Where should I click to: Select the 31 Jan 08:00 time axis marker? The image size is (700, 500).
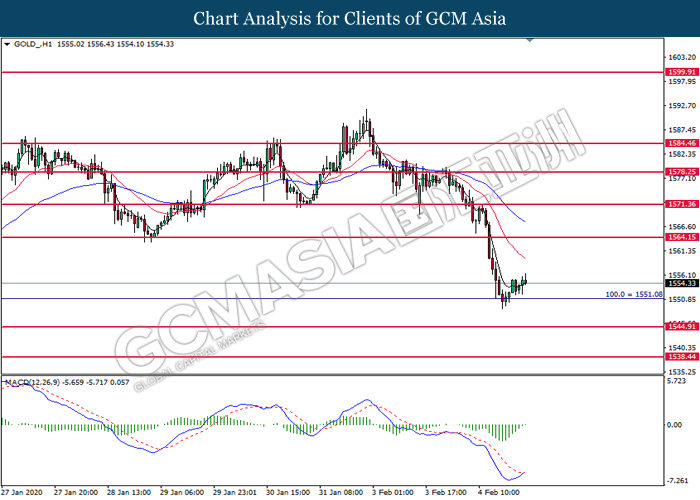(340, 492)
